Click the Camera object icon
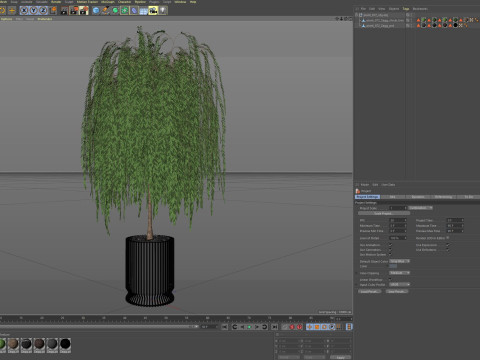480x360 pixels. 153,11
